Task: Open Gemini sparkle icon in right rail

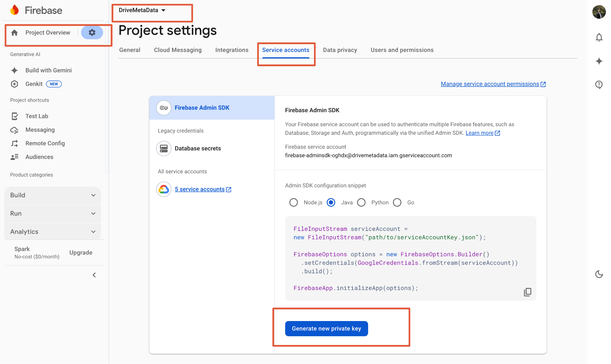Action: point(599,61)
